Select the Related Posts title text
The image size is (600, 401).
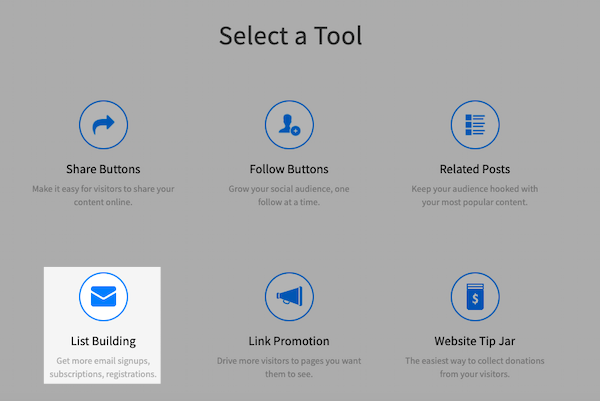point(475,169)
